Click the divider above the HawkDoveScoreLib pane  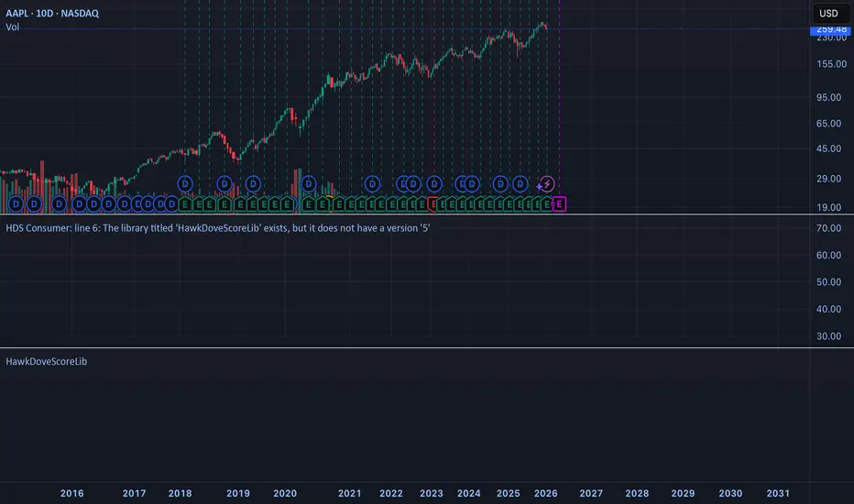click(427, 348)
